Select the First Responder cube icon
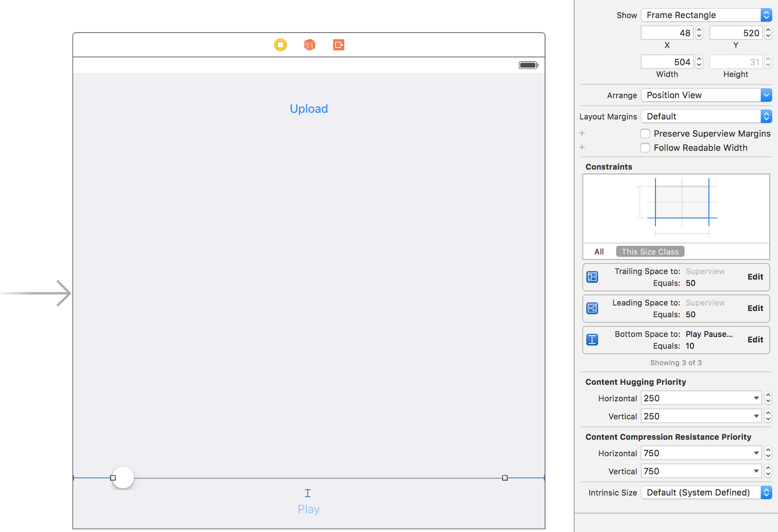The width and height of the screenshot is (778, 532). pyautogui.click(x=310, y=45)
